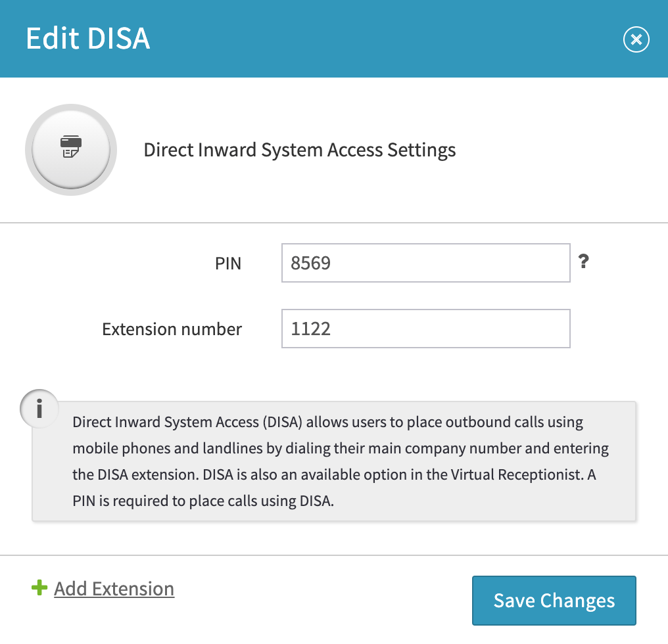Screen dimensions: 668x644
Task: Open the Add Extension link
Action: click(114, 589)
